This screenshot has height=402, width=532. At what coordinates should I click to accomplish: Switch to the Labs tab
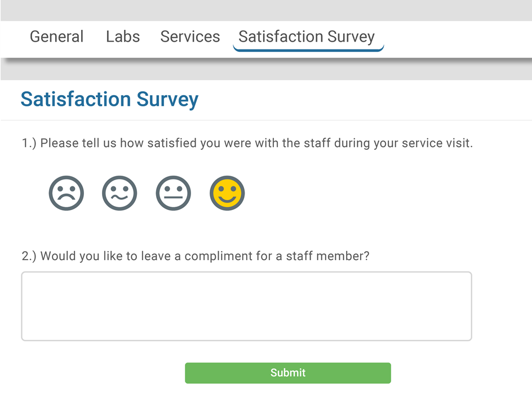(x=123, y=37)
